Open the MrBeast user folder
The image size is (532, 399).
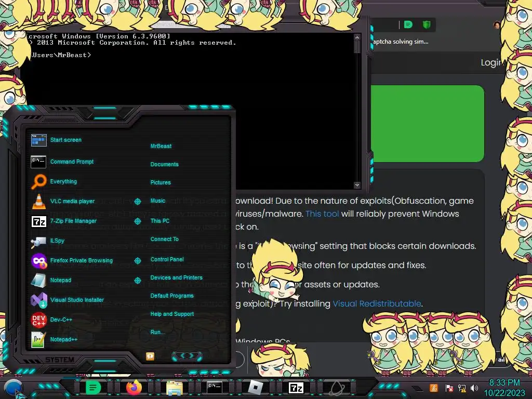(x=161, y=146)
